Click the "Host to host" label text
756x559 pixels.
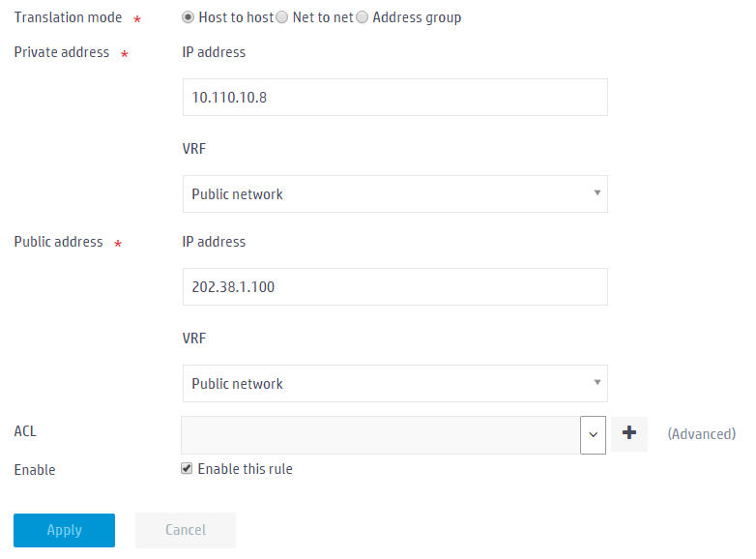236,17
